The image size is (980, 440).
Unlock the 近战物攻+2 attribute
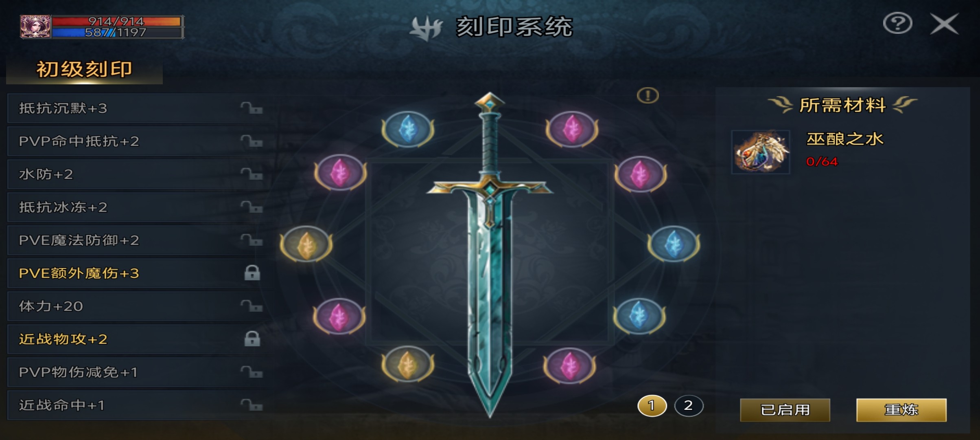coord(252,339)
